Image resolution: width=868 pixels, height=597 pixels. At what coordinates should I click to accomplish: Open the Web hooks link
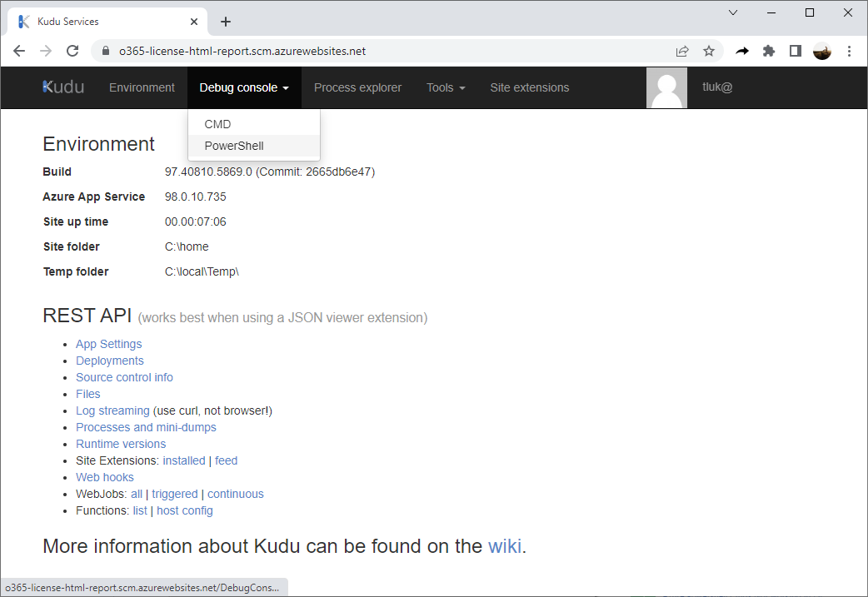tap(105, 477)
